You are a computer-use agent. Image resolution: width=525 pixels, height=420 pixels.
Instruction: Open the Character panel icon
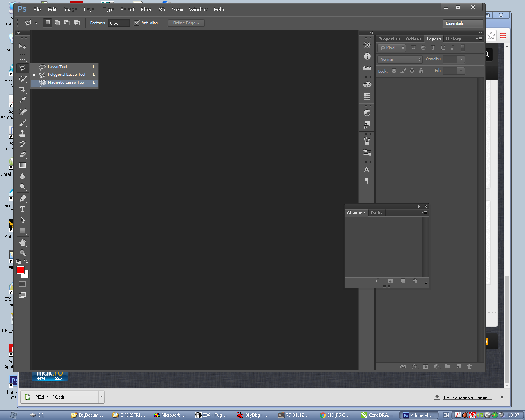pyautogui.click(x=367, y=169)
